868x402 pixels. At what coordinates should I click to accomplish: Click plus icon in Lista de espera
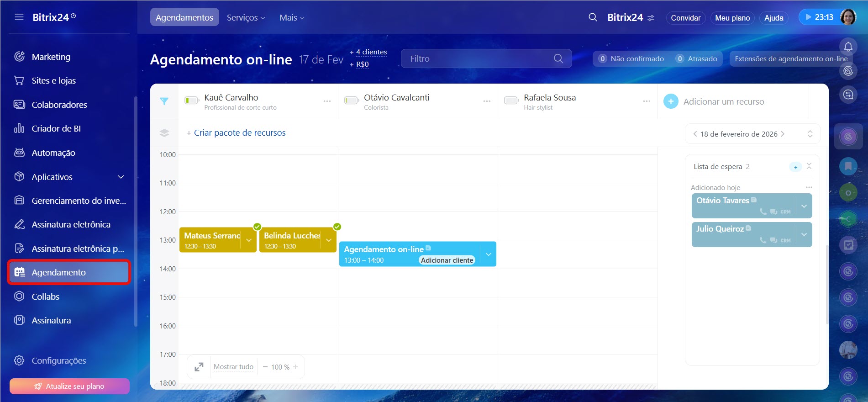coord(795,167)
